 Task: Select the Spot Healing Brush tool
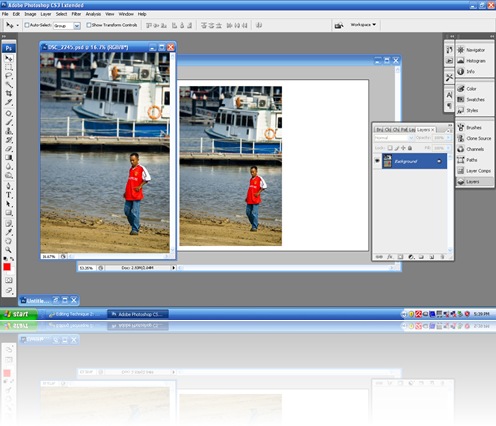tap(9, 113)
